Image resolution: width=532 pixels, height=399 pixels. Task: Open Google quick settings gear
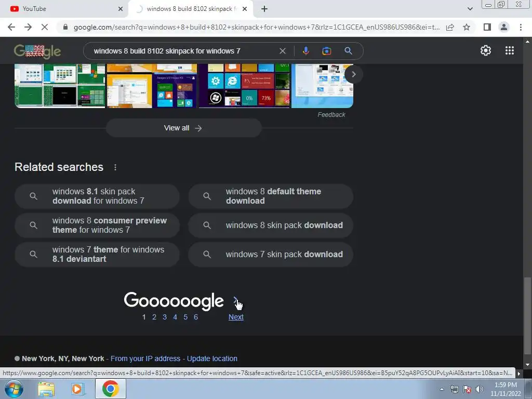pos(486,50)
